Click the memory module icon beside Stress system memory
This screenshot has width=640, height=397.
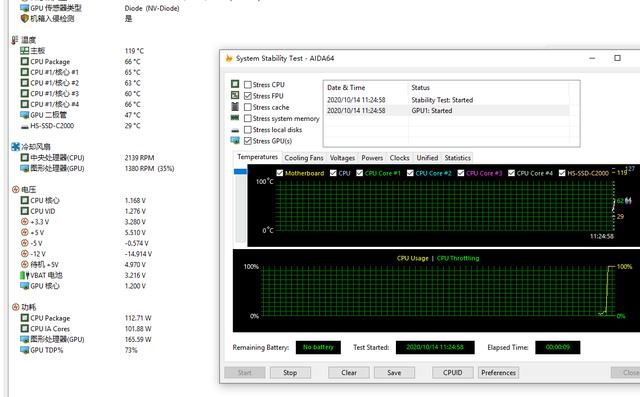tap(235, 118)
